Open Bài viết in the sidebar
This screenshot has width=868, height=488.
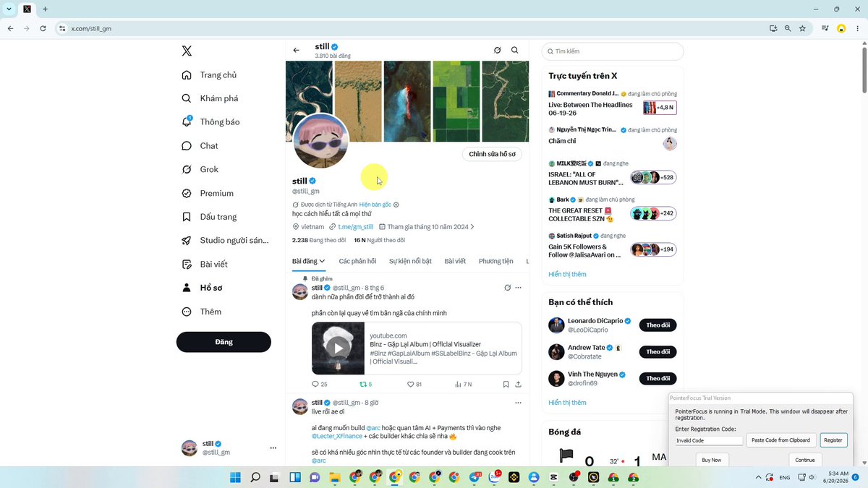(205, 265)
